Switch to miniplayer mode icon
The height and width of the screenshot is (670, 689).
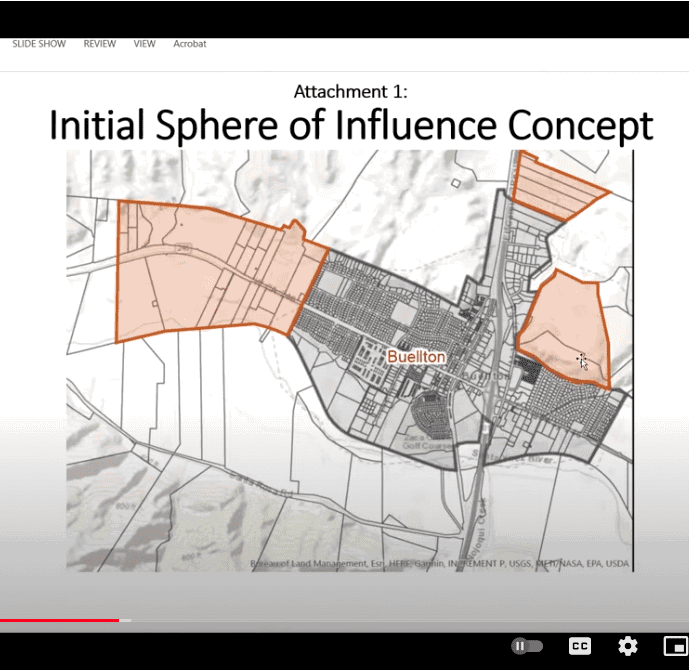(x=675, y=646)
